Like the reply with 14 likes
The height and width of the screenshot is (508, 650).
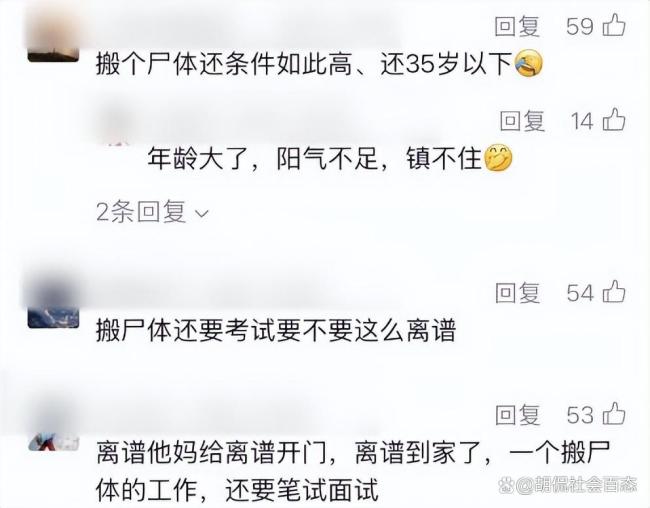point(614,120)
